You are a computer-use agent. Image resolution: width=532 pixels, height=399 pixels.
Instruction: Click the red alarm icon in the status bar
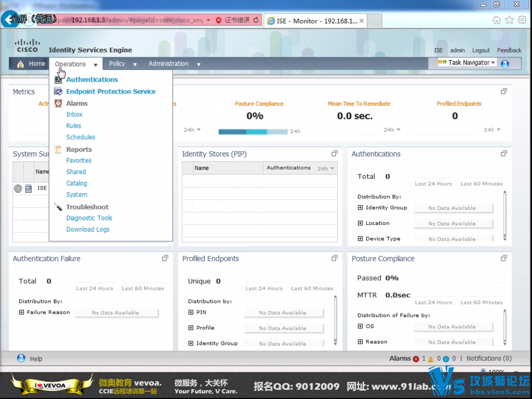tap(416, 358)
